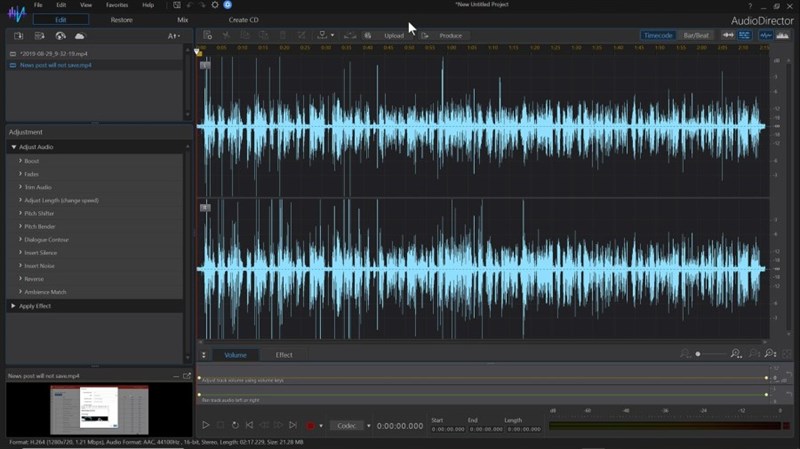This screenshot has height=449, width=800.
Task: Switch to the Restore tab
Action: [121, 19]
